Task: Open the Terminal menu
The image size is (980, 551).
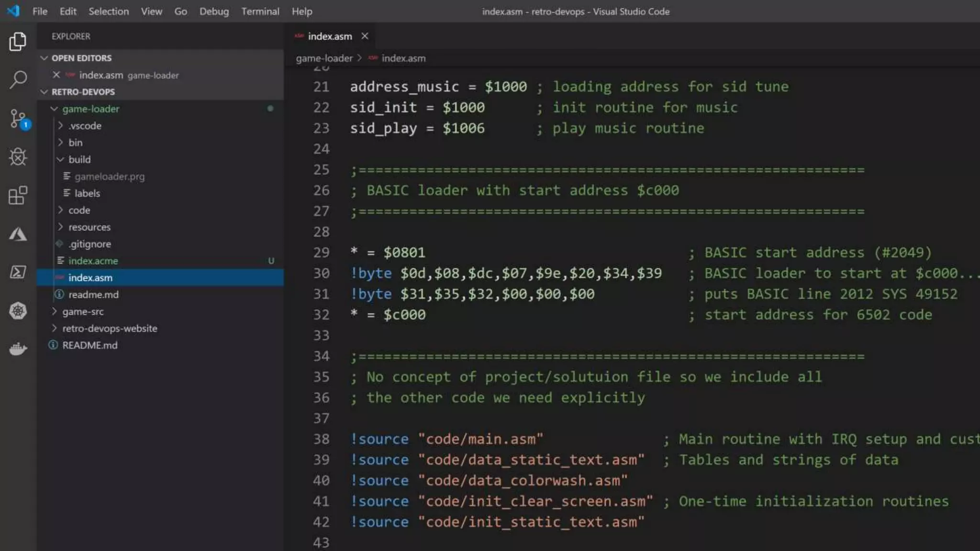Action: (260, 11)
